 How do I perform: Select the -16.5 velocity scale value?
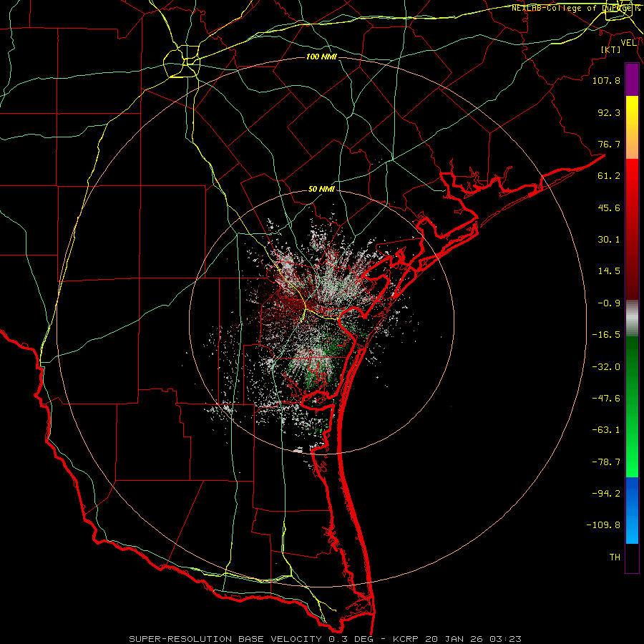pos(606,335)
